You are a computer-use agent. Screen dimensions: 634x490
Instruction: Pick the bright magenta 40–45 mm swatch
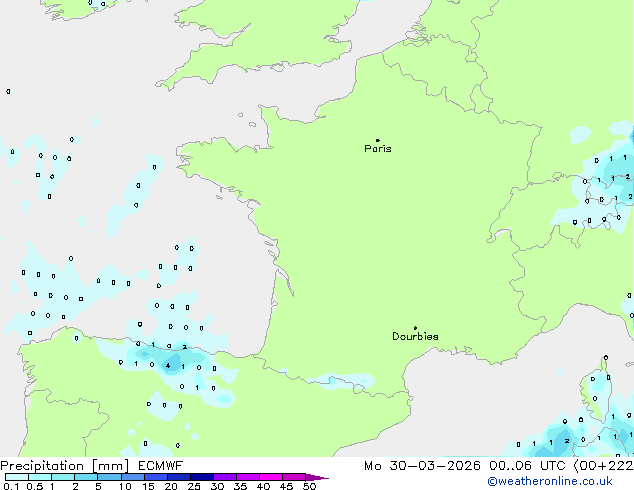(x=271, y=477)
